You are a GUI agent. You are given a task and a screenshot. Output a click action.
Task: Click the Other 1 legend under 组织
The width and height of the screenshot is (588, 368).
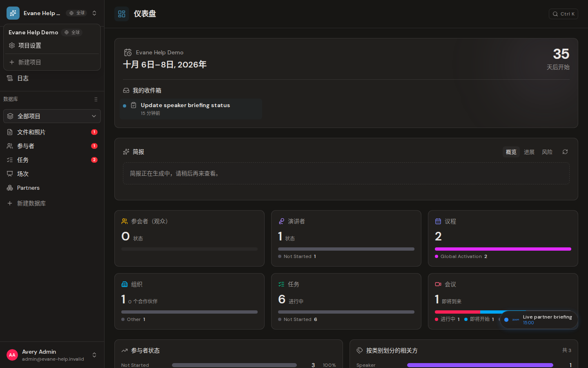click(134, 319)
